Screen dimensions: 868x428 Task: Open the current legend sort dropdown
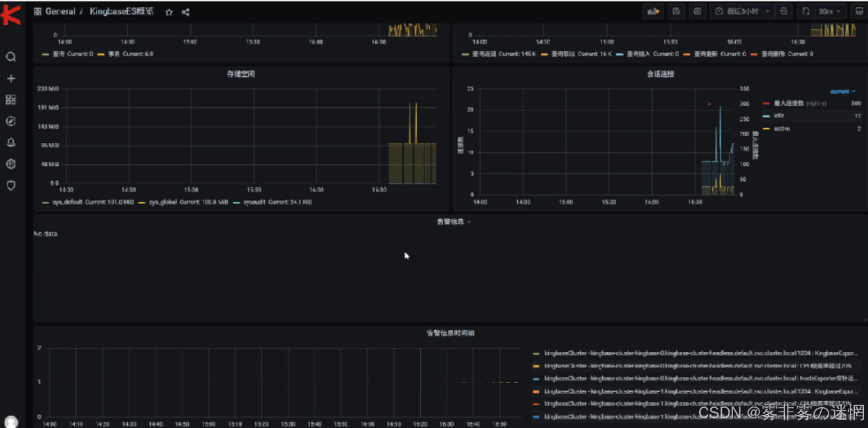pyautogui.click(x=842, y=91)
